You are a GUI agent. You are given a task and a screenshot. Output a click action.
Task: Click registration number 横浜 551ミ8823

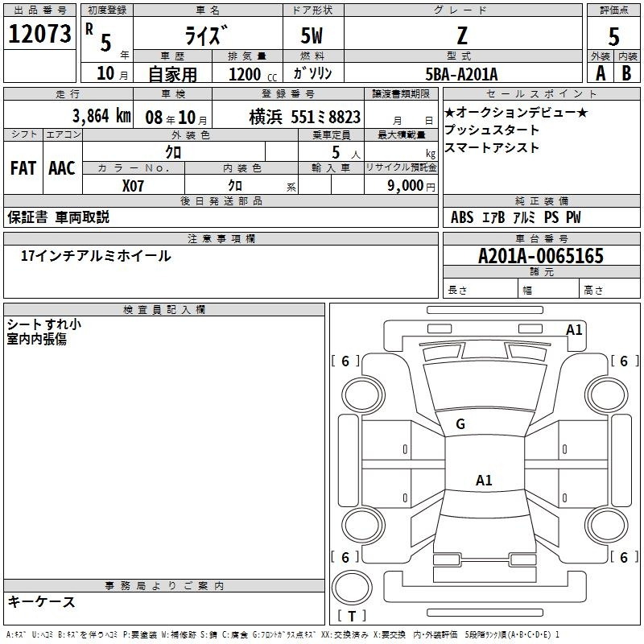(305, 118)
